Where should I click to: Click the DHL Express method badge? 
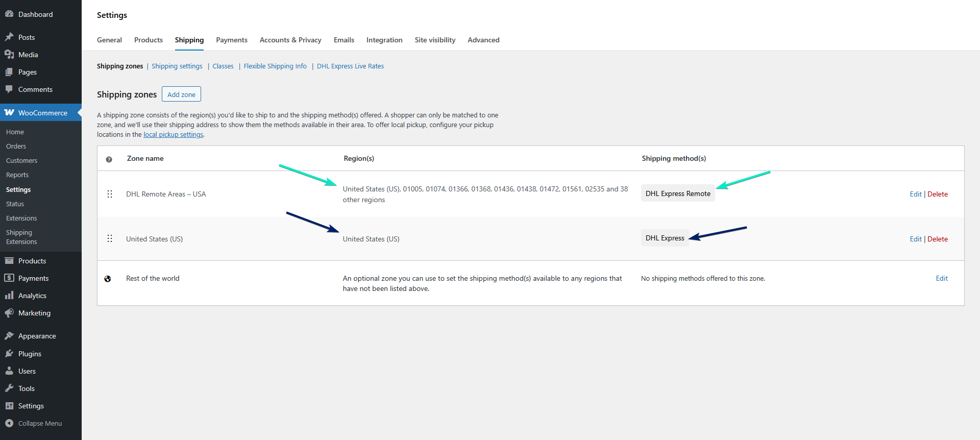(665, 238)
